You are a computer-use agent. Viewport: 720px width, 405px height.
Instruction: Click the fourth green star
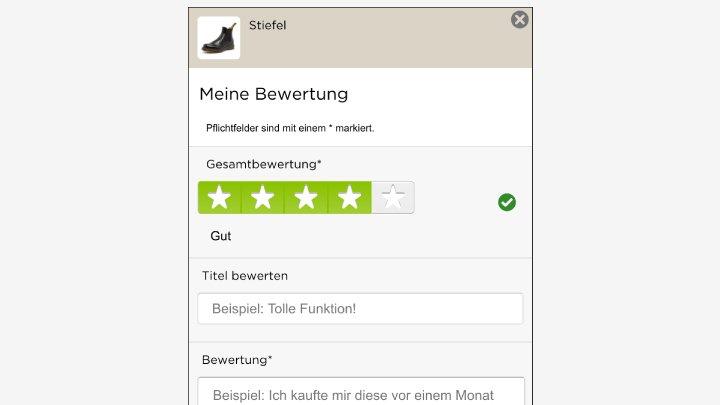349,198
